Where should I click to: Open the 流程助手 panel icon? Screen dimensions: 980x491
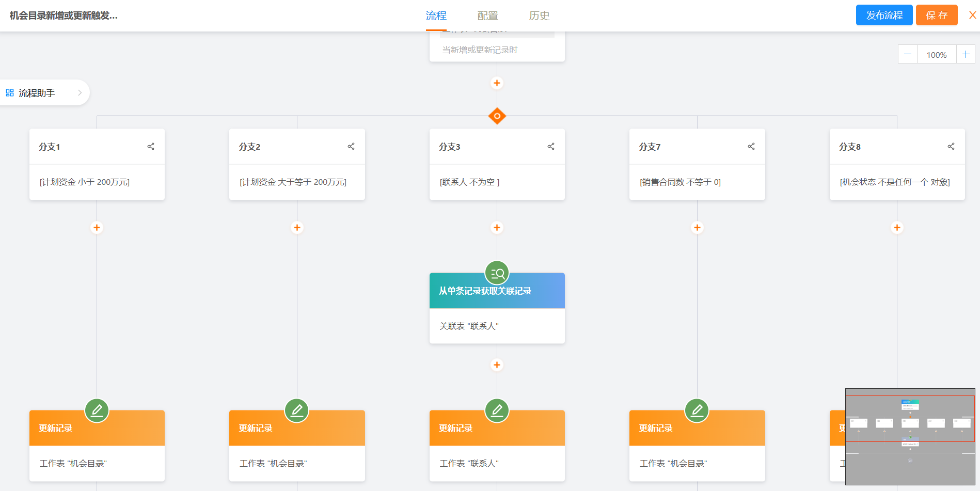tap(9, 92)
